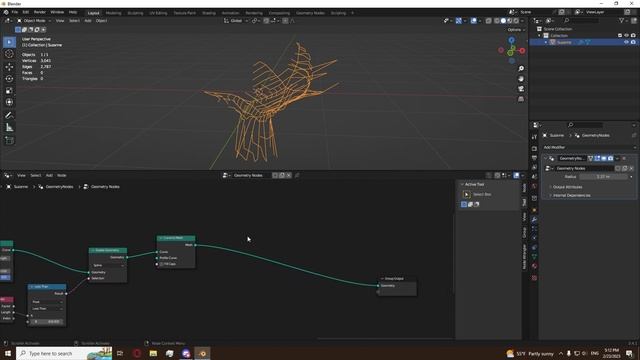
Task: Toggle Collection exclude checkbox in outliner
Action: (x=620, y=36)
